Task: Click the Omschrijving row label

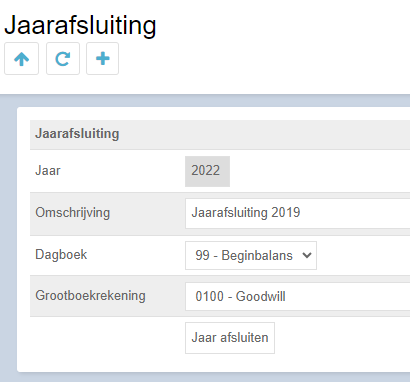Action: pos(72,213)
